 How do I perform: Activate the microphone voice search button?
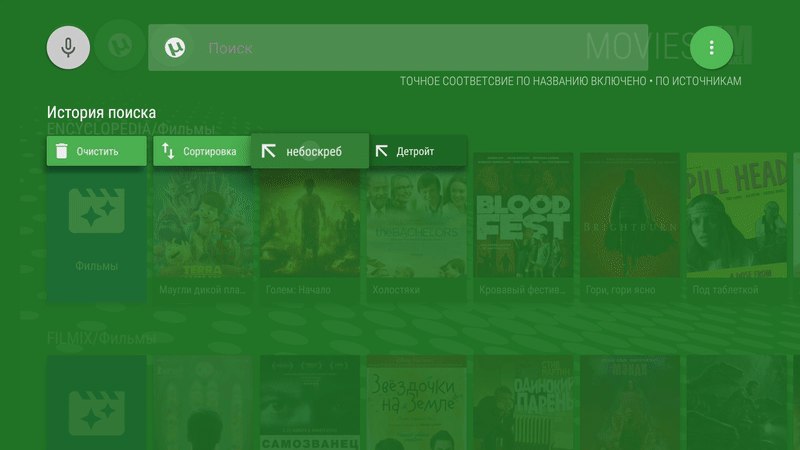coord(68,47)
